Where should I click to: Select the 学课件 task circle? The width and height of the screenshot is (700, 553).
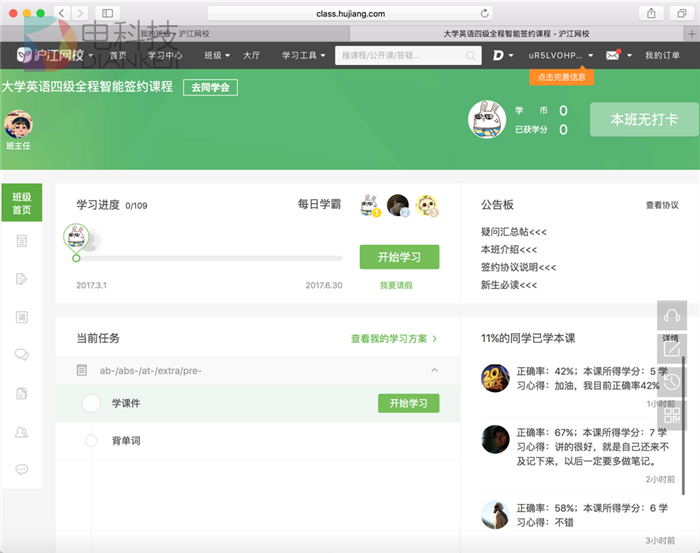pyautogui.click(x=91, y=403)
